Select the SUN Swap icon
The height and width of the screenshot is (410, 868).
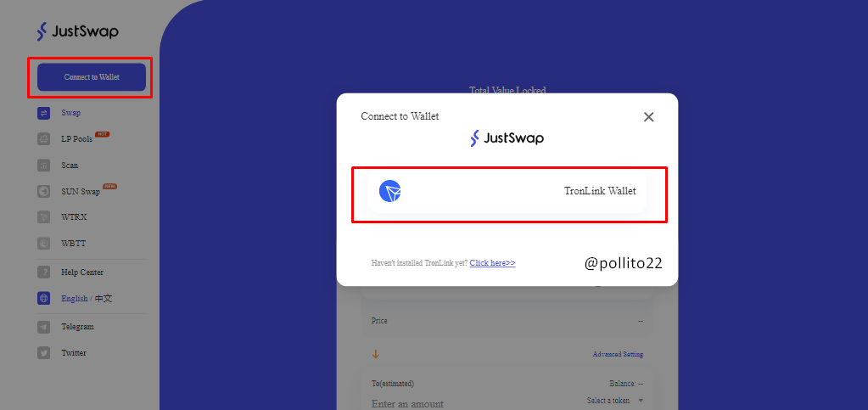coord(44,192)
